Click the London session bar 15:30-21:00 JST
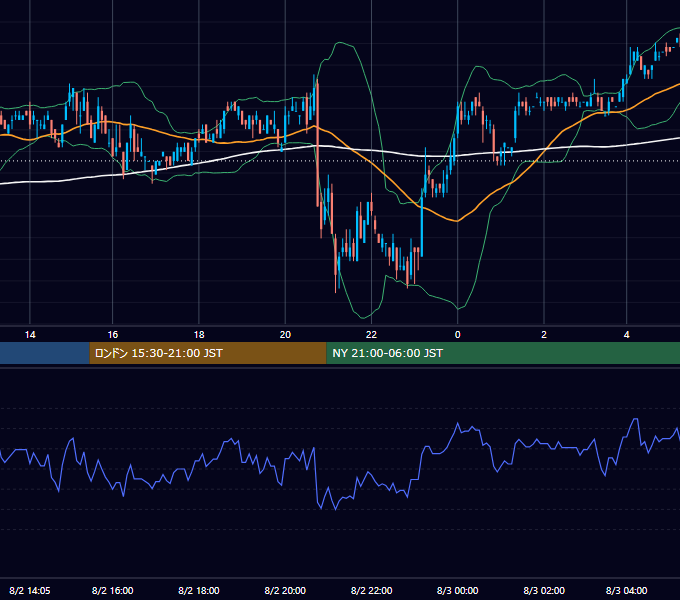 tap(208, 353)
